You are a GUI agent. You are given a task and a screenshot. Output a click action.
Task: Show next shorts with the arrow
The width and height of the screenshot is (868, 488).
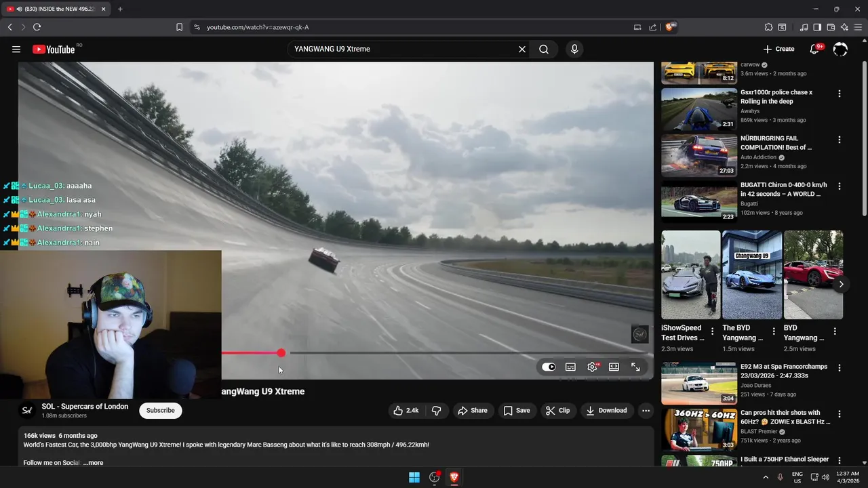tap(841, 284)
